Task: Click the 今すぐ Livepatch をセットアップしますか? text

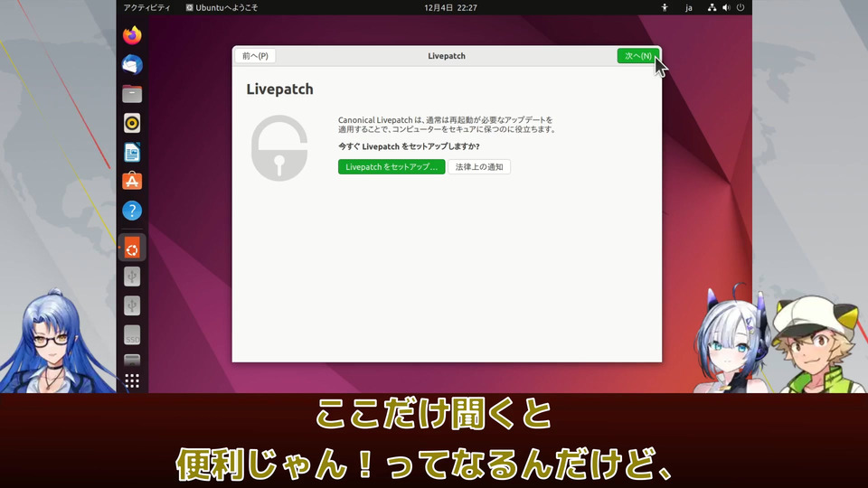Action: [x=409, y=146]
